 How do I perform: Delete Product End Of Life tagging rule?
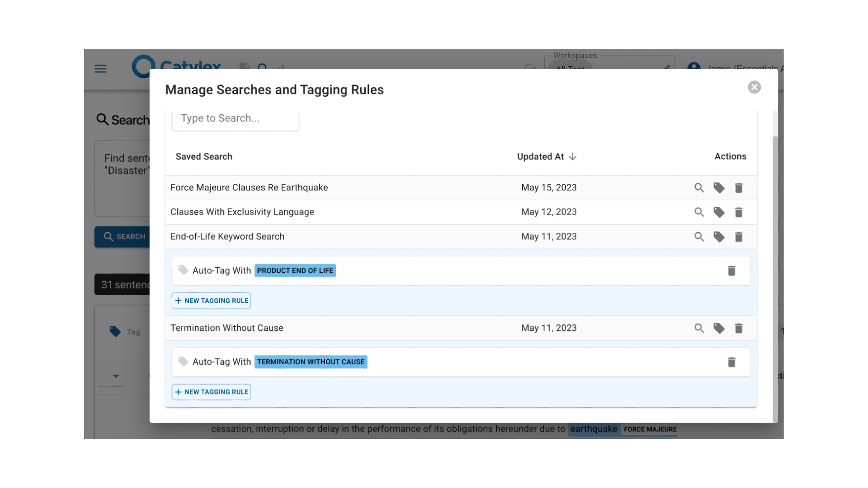731,271
